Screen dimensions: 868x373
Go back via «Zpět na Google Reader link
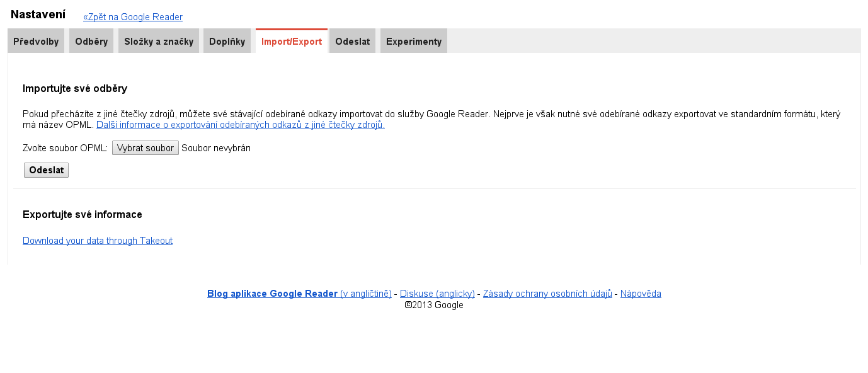pos(133,17)
